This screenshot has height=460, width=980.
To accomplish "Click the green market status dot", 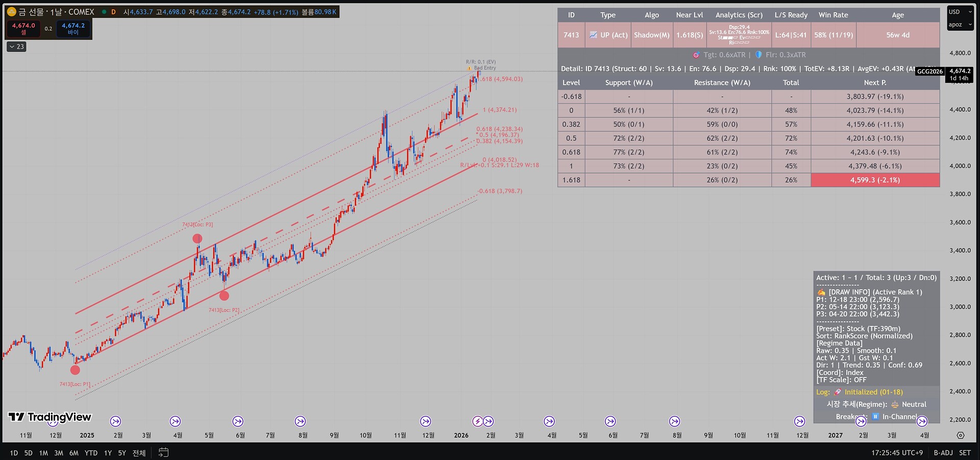I will 104,12.
